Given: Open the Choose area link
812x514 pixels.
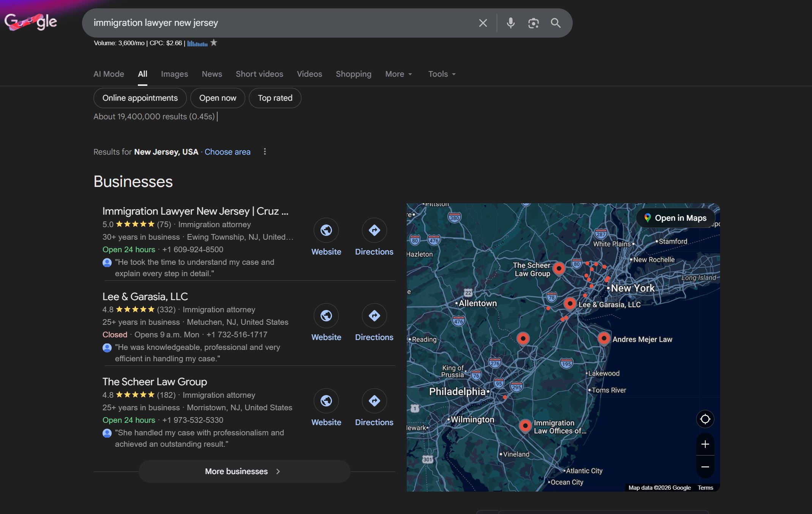Looking at the screenshot, I should click(x=227, y=152).
